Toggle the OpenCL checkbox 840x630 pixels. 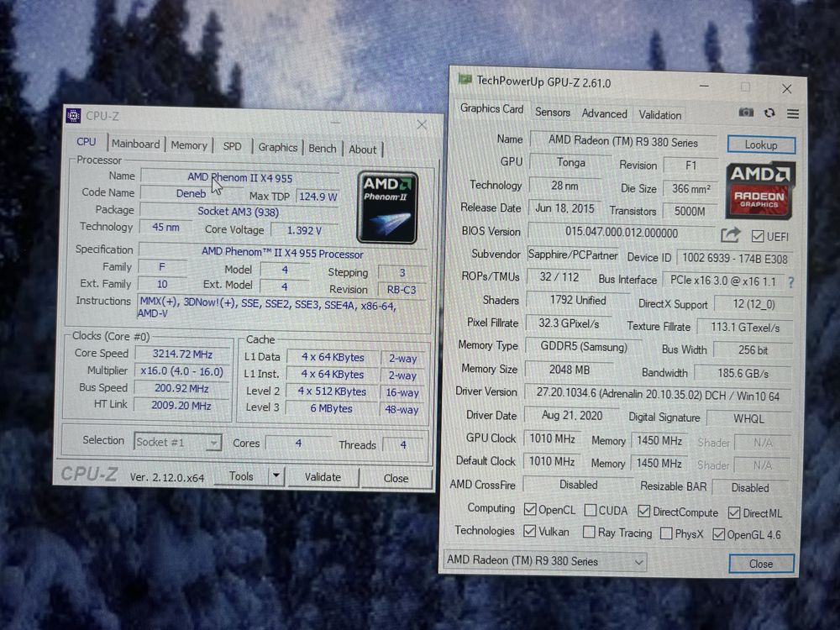[530, 509]
